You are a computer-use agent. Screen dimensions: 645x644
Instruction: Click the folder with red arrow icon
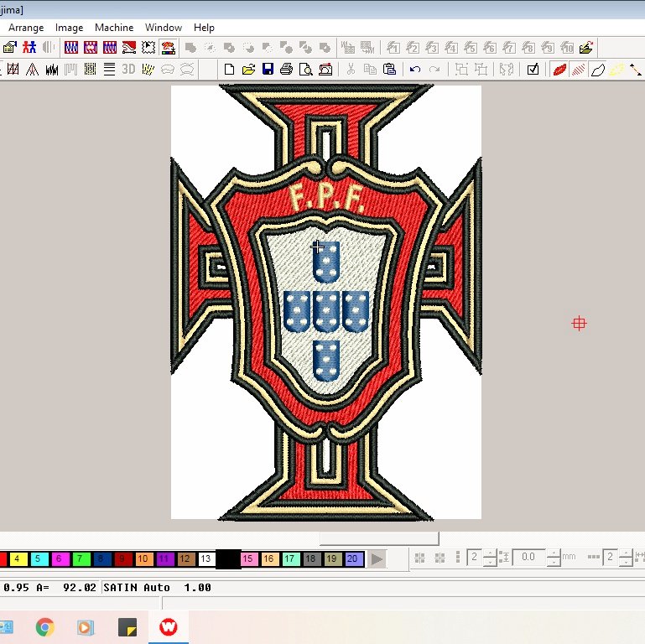(x=586, y=48)
